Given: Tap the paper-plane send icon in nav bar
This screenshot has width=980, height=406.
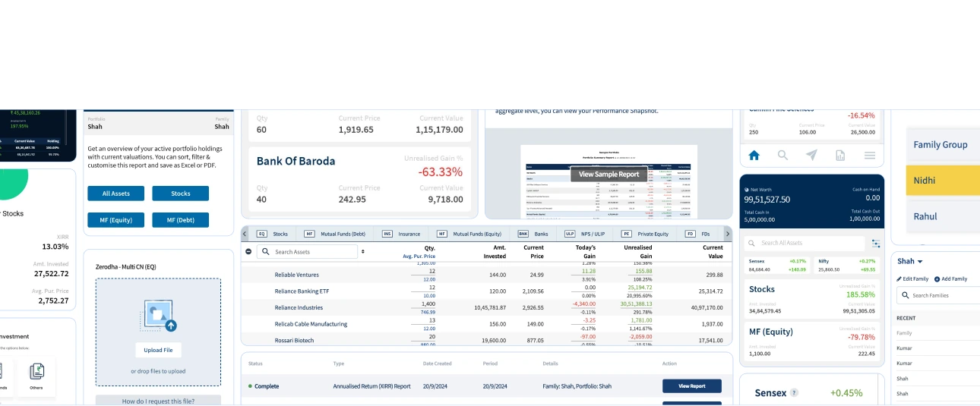Looking at the screenshot, I should coord(811,155).
